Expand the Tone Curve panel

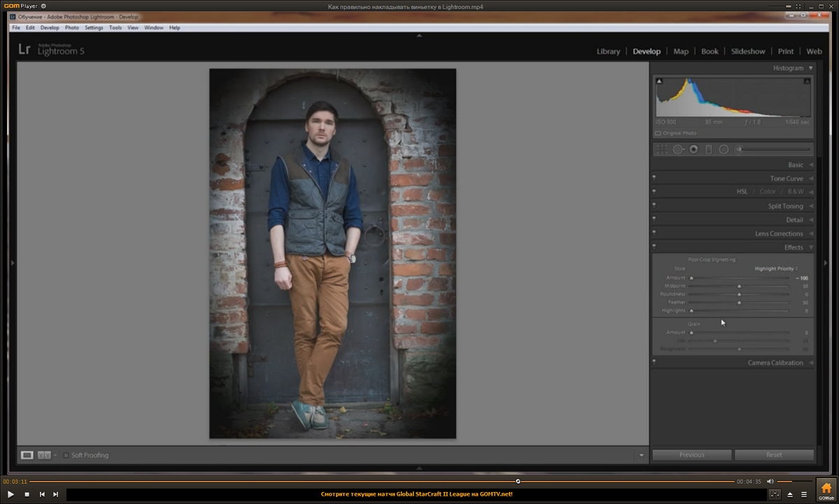810,178
